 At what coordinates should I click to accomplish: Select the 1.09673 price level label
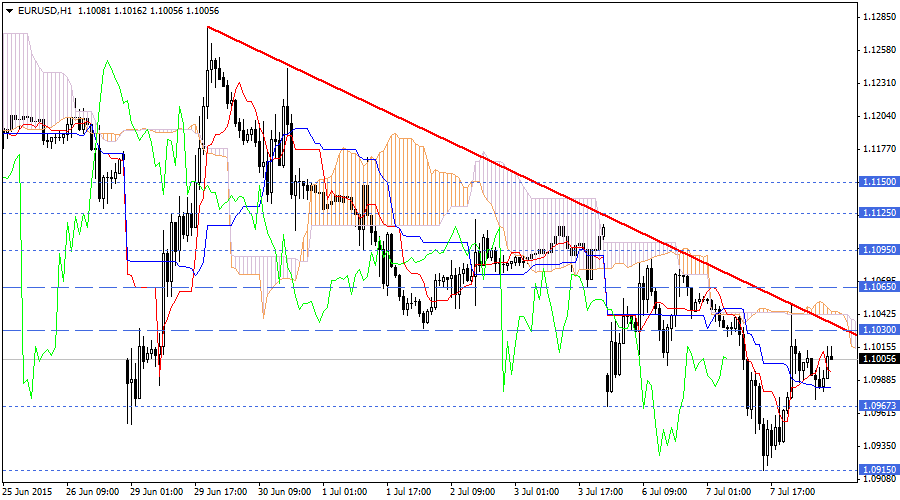(879, 406)
